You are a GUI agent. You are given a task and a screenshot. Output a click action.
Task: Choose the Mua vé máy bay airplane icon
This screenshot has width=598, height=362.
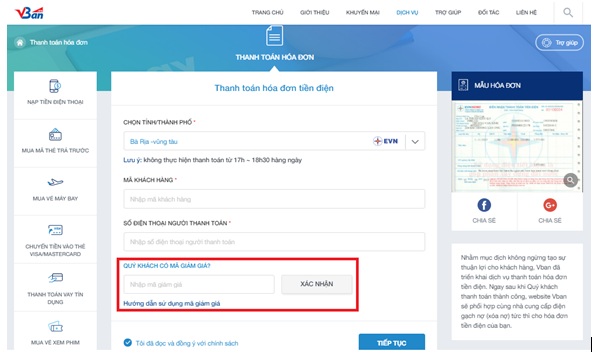tap(55, 182)
